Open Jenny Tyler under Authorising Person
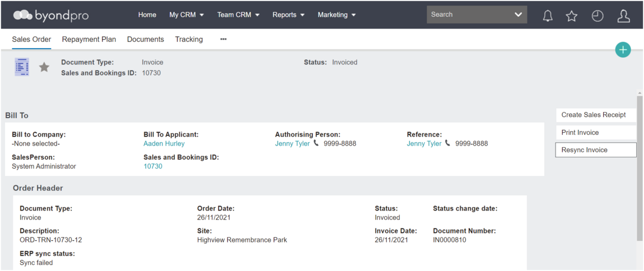The height and width of the screenshot is (271, 644). pyautogui.click(x=293, y=144)
